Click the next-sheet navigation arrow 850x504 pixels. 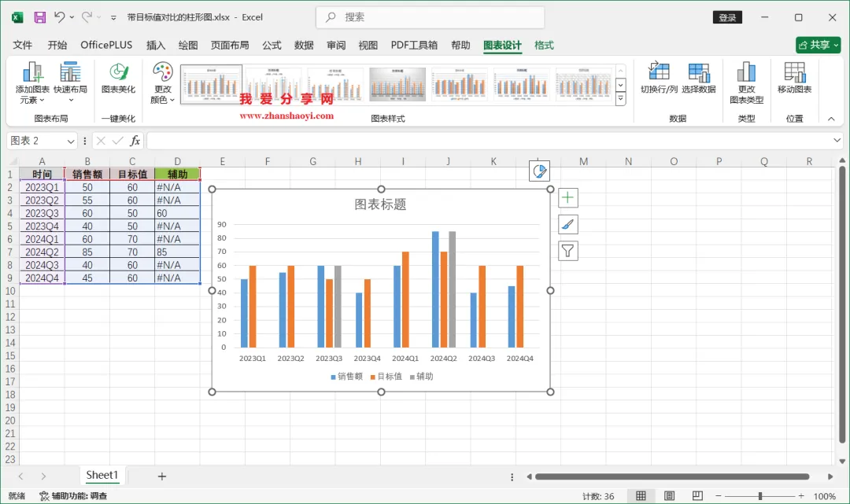43,476
